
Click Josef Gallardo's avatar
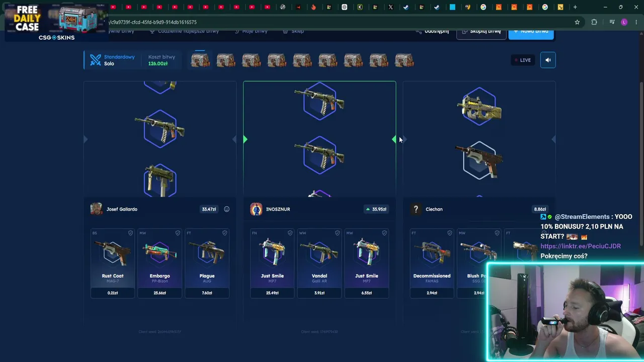coord(96,209)
